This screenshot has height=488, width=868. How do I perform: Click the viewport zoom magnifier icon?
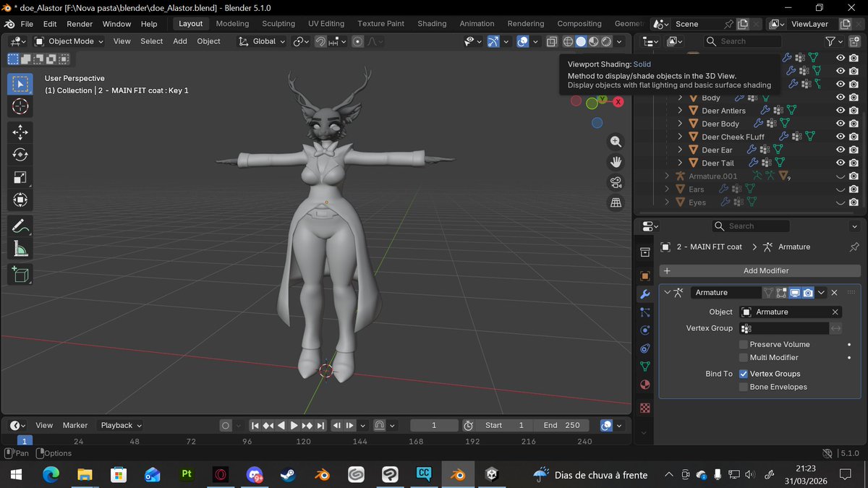616,142
